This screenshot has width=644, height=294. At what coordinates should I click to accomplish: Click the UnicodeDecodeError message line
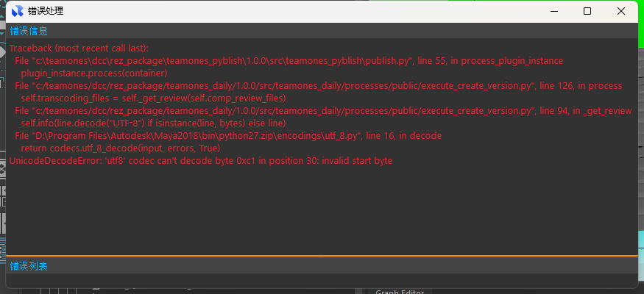click(x=200, y=161)
